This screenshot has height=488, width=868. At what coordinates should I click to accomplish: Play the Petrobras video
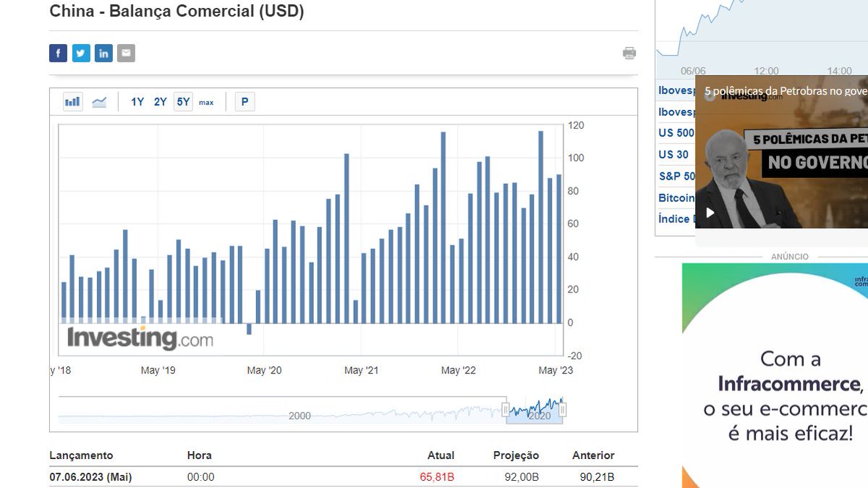coord(710,213)
